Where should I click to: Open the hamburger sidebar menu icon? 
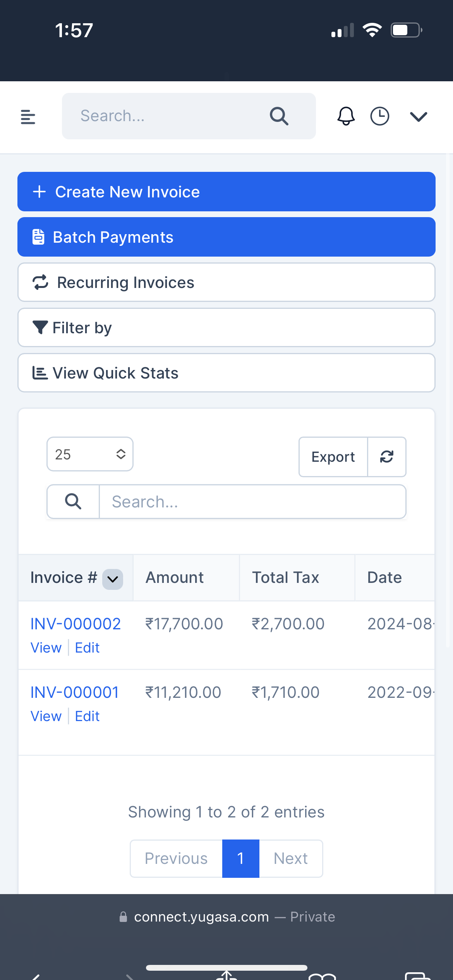(28, 117)
